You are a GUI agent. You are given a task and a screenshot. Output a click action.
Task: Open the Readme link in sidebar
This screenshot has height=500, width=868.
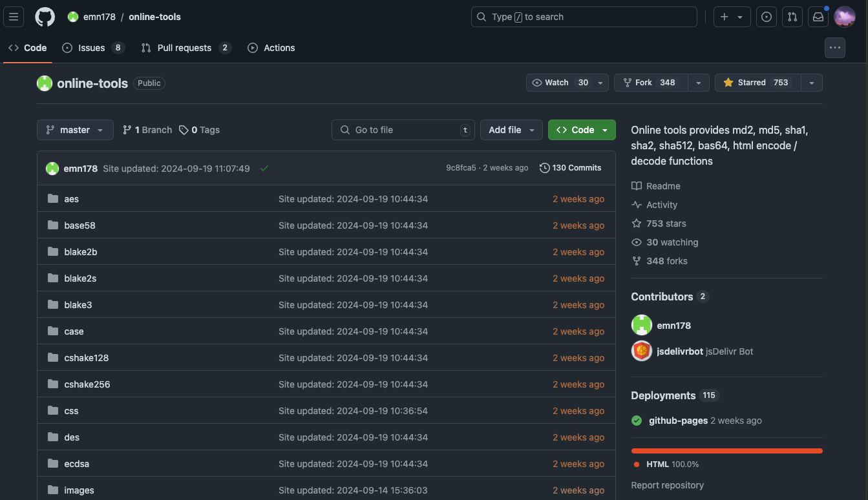656,186
